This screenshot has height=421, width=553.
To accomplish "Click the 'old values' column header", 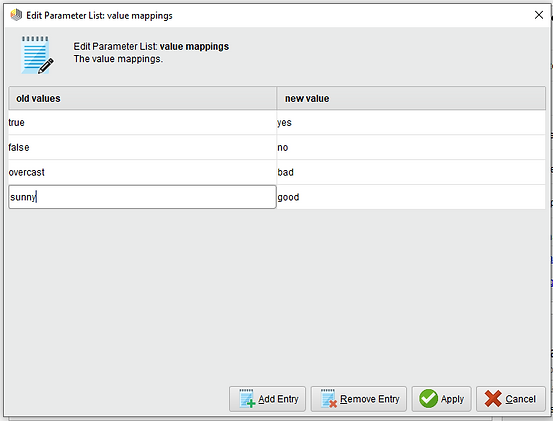I will point(142,98).
